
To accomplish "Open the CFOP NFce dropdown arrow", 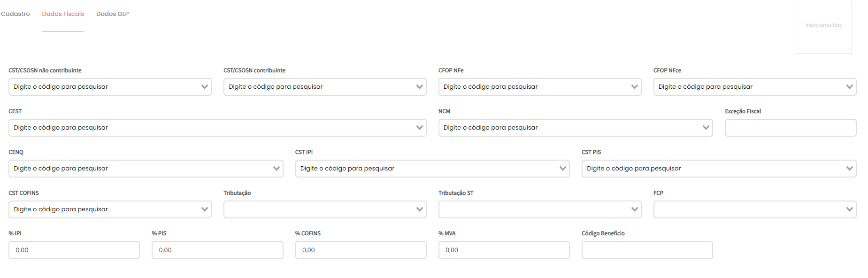I will [849, 87].
